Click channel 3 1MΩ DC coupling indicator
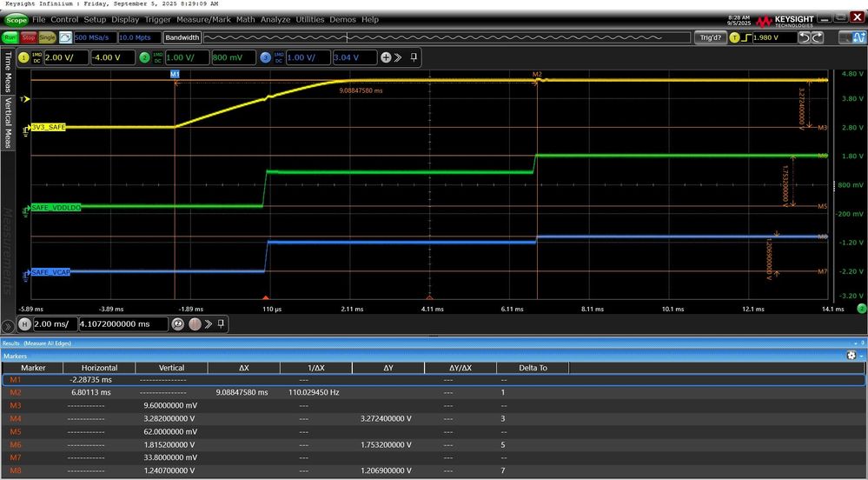The height and width of the screenshot is (480, 868). (x=278, y=57)
